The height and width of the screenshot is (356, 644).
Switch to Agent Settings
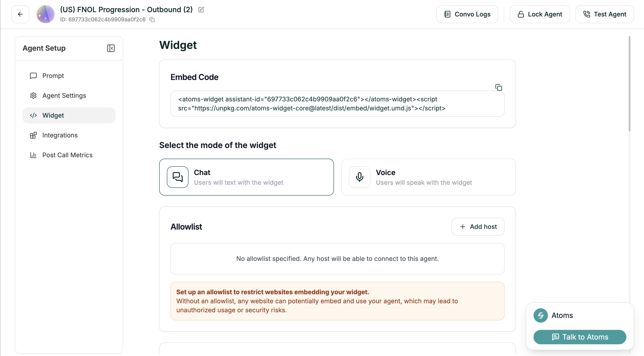tap(64, 96)
